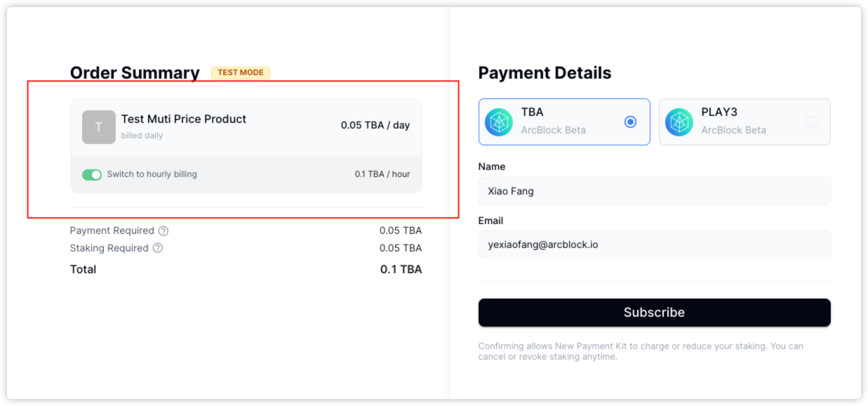Image resolution: width=868 pixels, height=406 pixels.
Task: Click the Test Muti Price Product title
Action: tap(184, 119)
